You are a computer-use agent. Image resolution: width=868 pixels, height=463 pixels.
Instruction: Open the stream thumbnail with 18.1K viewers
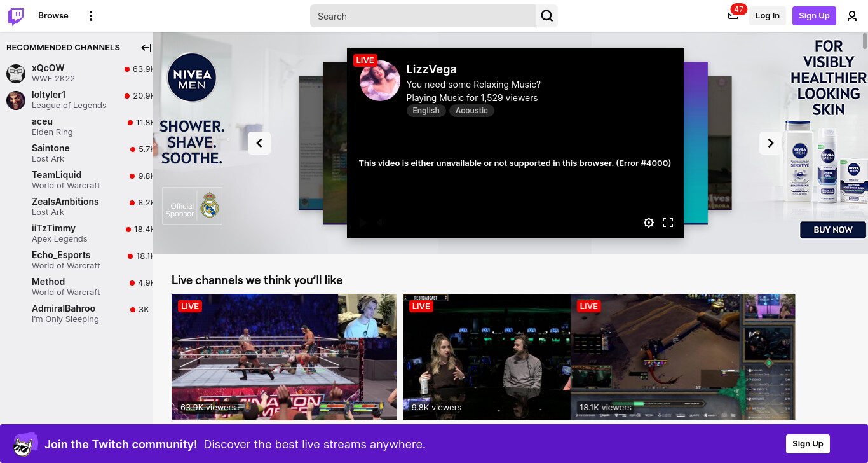(683, 357)
